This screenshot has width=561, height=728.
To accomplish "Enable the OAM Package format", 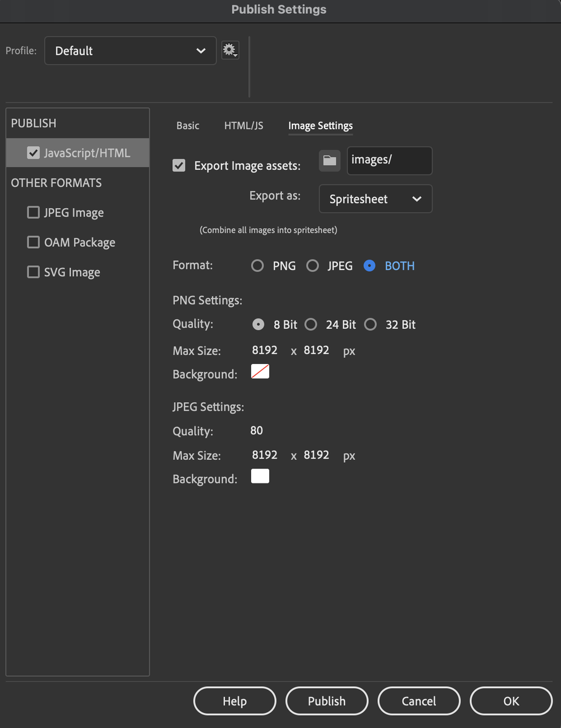I will [x=33, y=242].
